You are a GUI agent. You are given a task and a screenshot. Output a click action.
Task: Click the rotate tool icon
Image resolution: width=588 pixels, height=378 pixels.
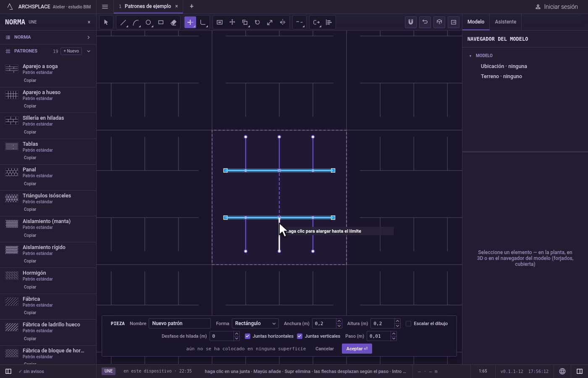257,22
